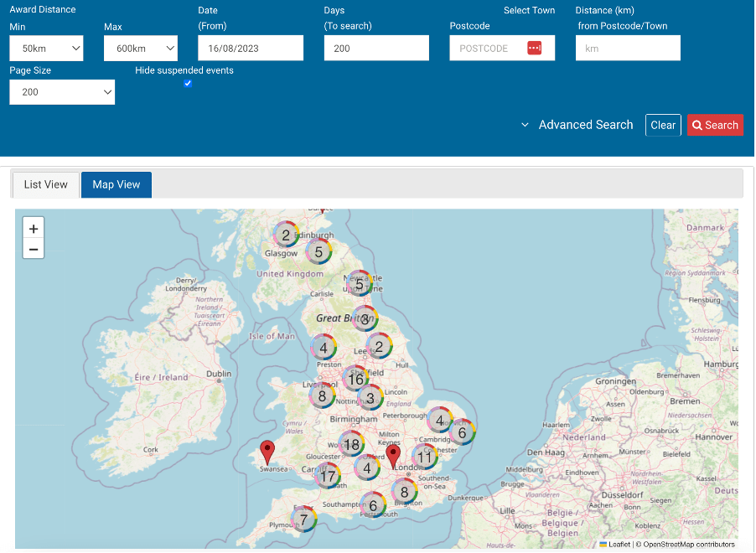Open the cluster of 4 above Preston
Screen dimensions: 756x553
[324, 347]
